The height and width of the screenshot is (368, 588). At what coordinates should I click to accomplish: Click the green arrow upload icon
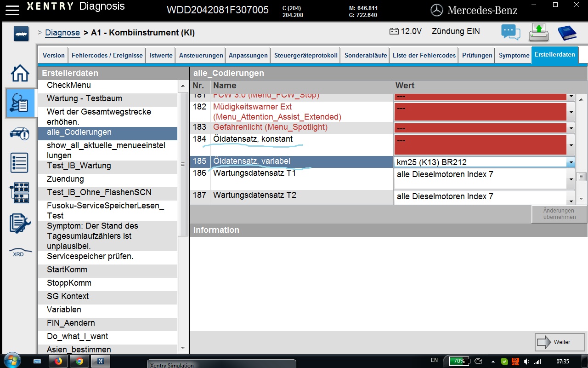pyautogui.click(x=539, y=32)
